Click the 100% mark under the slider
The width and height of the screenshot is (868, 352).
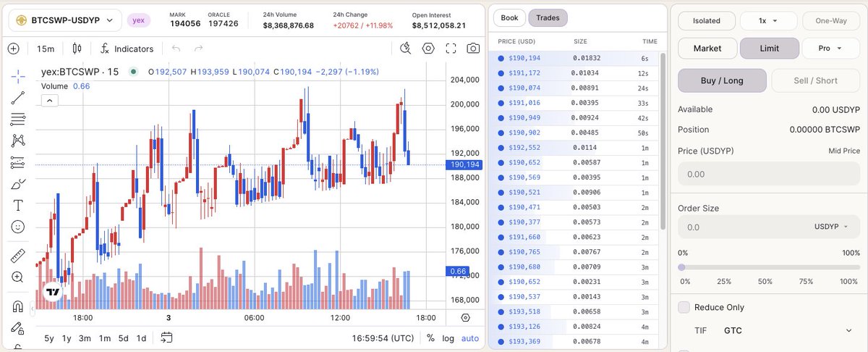pyautogui.click(x=849, y=281)
